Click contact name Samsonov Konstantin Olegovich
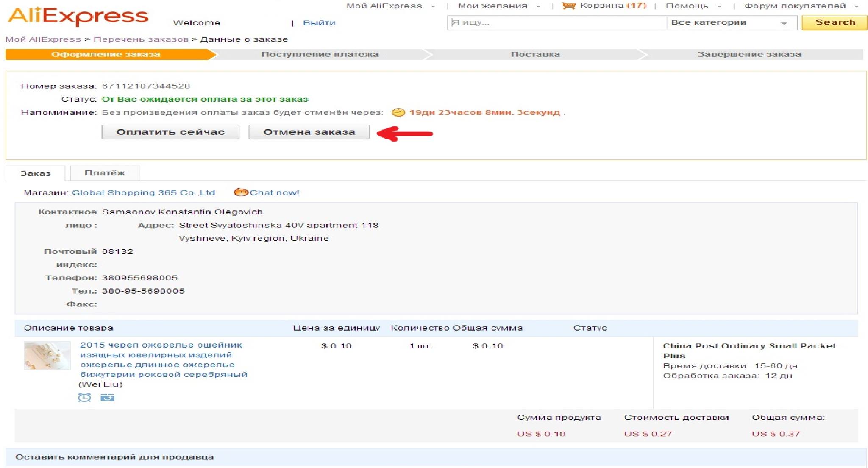 coord(182,212)
